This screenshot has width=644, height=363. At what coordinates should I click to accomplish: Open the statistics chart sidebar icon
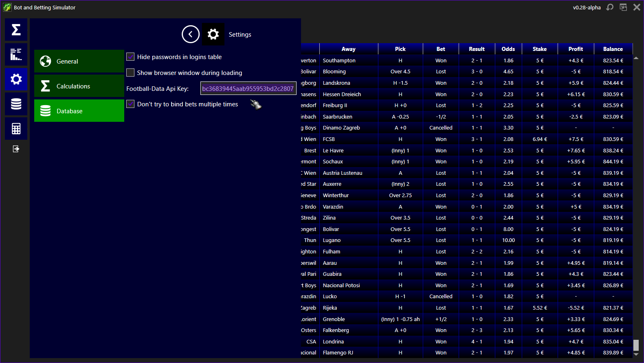coord(16,54)
